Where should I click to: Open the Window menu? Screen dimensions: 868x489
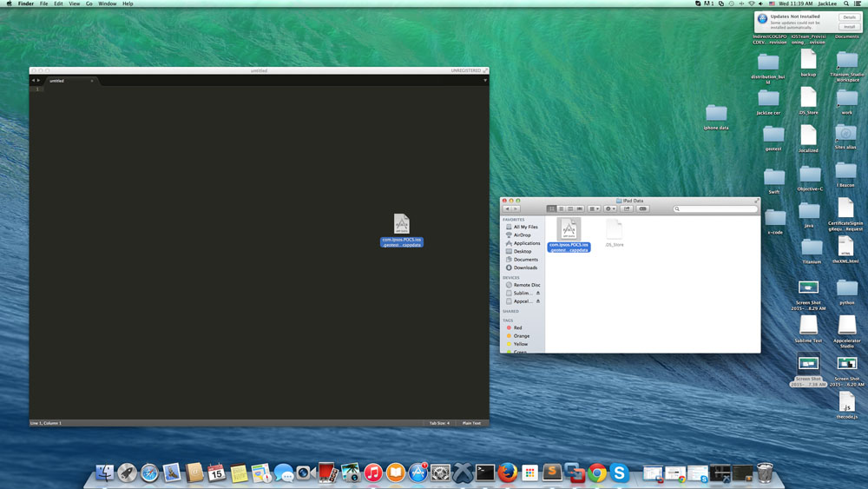(x=108, y=3)
